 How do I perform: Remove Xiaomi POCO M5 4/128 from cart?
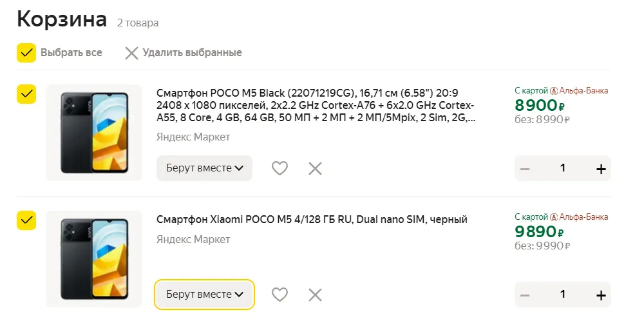pos(315,295)
